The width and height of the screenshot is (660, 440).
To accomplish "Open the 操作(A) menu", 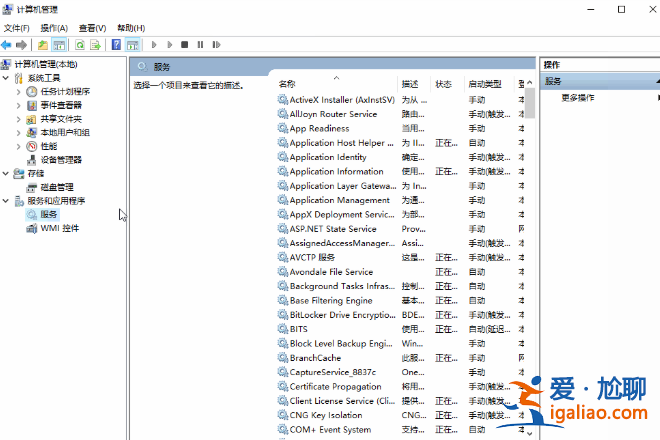I will 54,28.
